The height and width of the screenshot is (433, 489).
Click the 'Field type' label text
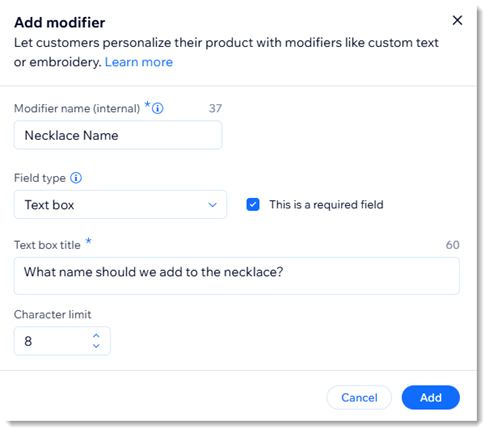pos(40,178)
